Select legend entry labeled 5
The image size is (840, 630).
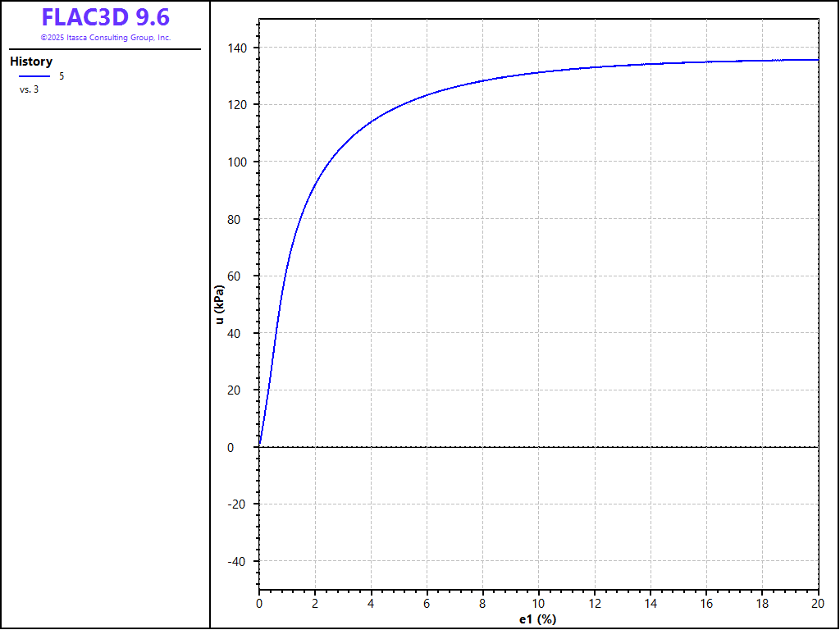click(62, 76)
